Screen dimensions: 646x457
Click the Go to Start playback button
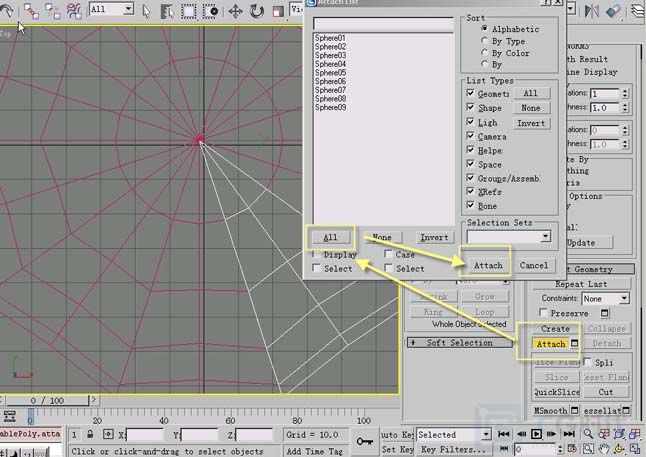[x=503, y=434]
